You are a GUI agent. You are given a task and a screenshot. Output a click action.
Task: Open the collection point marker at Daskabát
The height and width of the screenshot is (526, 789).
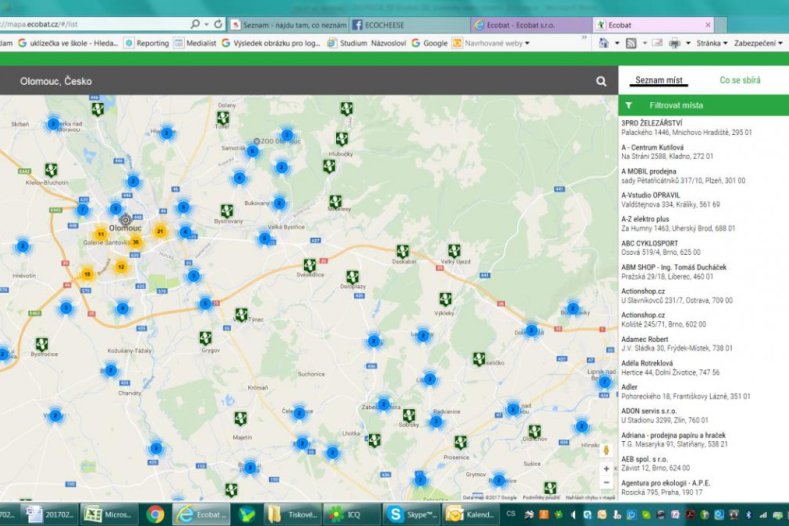pos(402,251)
